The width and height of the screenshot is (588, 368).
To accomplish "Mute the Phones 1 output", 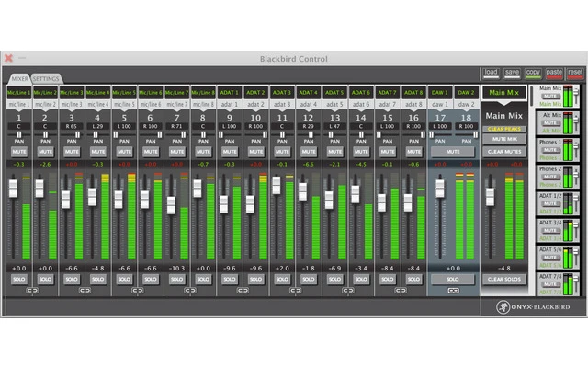I will [550, 150].
